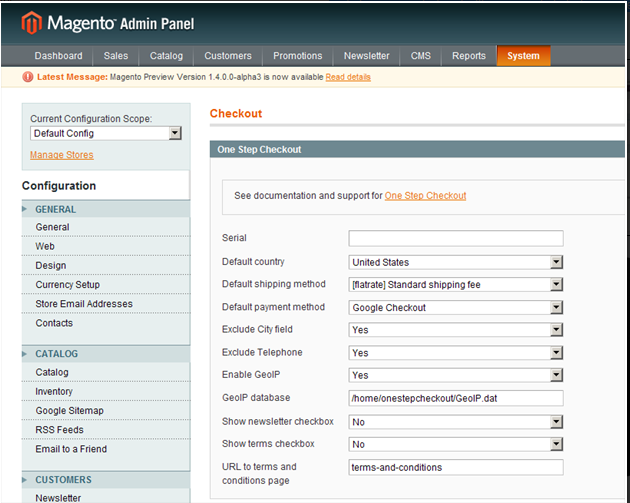Select Design configuration section
This screenshot has height=503, width=630.
[106, 266]
